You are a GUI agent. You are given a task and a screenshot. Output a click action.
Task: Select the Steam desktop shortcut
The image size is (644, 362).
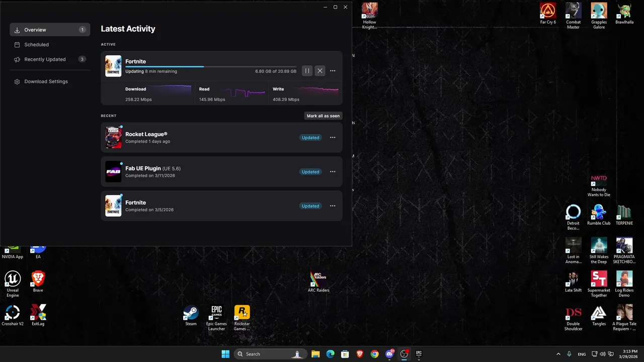191,315
